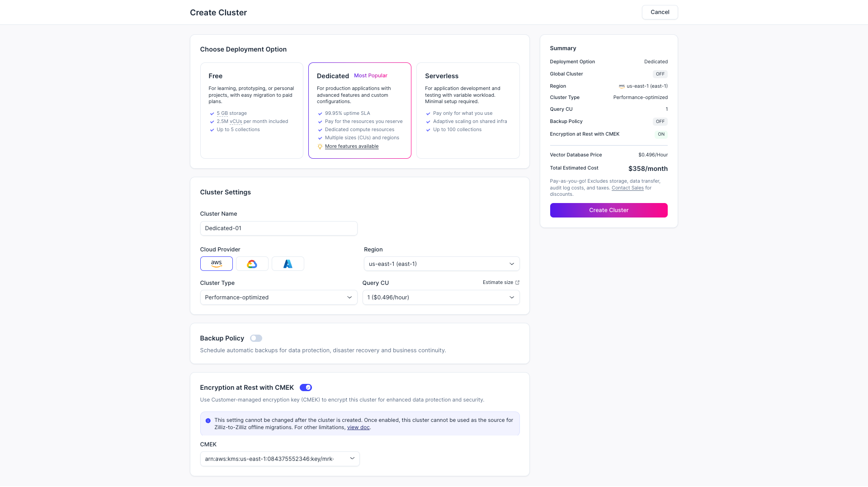This screenshot has height=487, width=868.
Task: Select the Dedicated deployment card
Action: pyautogui.click(x=359, y=110)
